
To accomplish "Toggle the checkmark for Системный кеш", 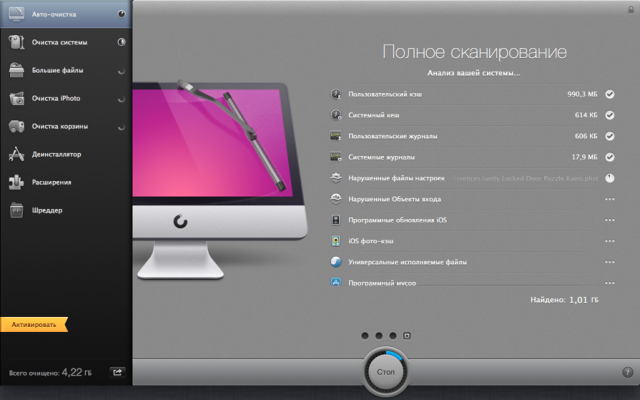I will click(609, 115).
